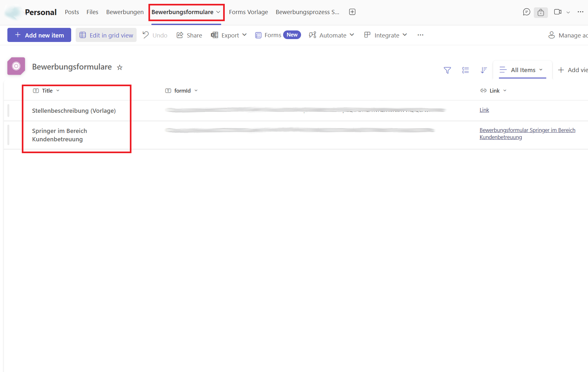
Task: Open the All Items view dropdown
Action: [x=523, y=70]
